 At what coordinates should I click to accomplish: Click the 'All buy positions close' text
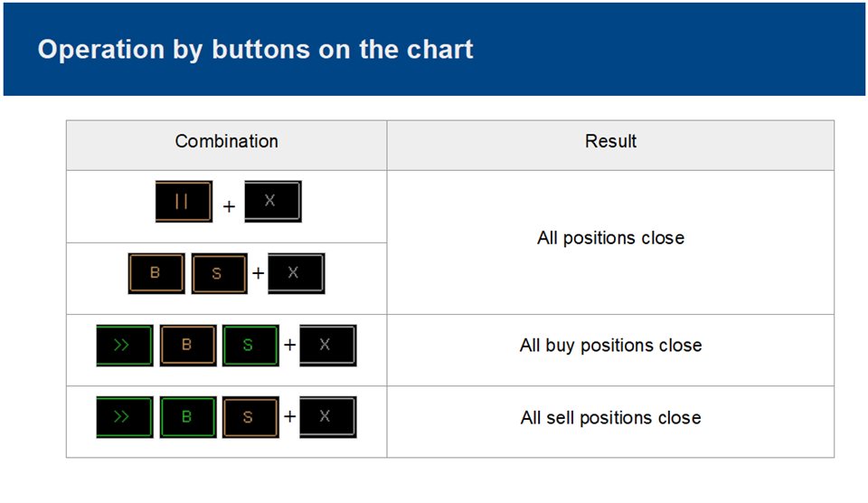pyautogui.click(x=610, y=346)
